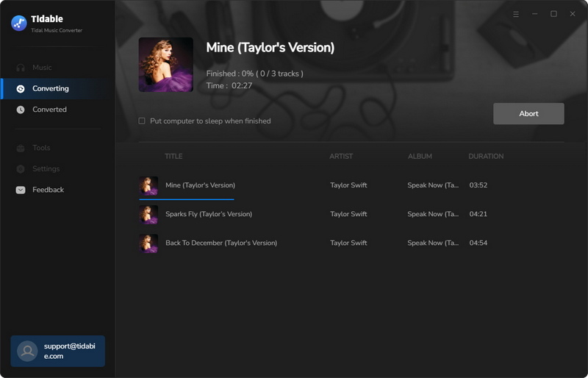Image resolution: width=588 pixels, height=378 pixels.
Task: Select the Music headphones icon
Action: point(21,68)
